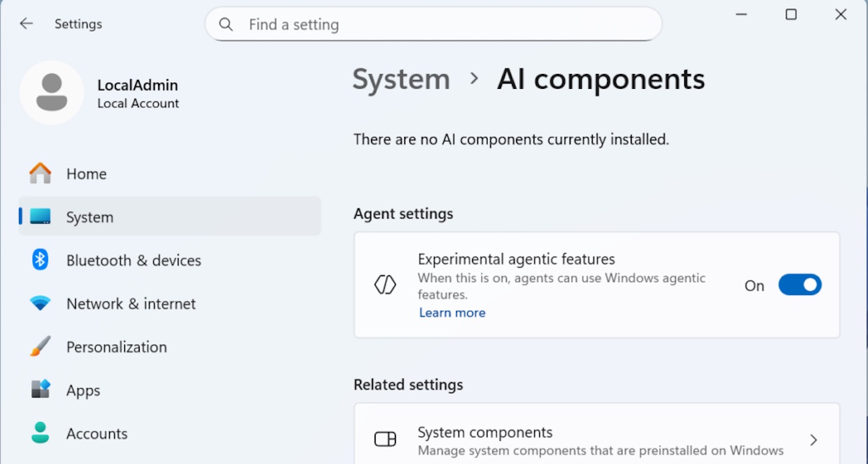Click the LocalAdmin profile avatar
868x464 pixels.
pos(52,93)
